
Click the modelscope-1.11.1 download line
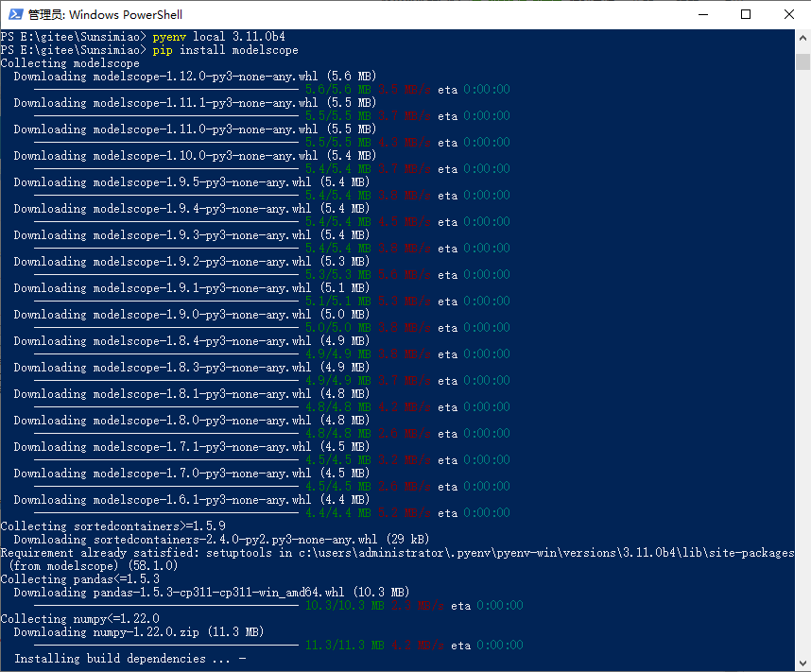coord(195,103)
